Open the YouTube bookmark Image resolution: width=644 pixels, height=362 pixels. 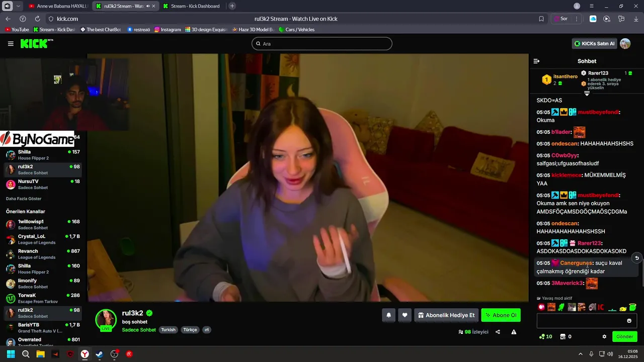click(17, 30)
